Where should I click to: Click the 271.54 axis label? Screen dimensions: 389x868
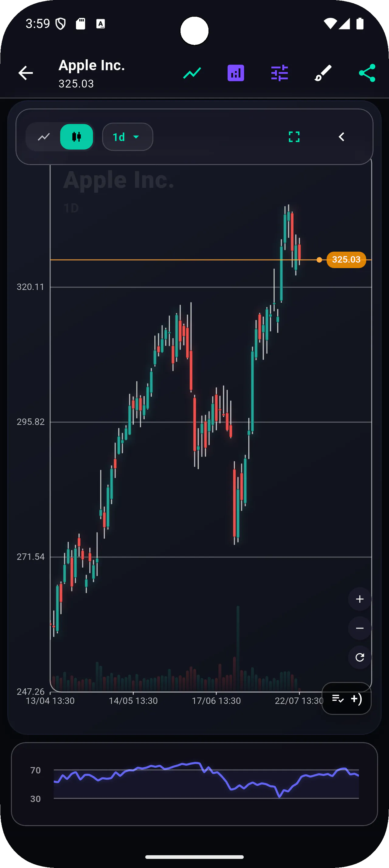click(30, 557)
